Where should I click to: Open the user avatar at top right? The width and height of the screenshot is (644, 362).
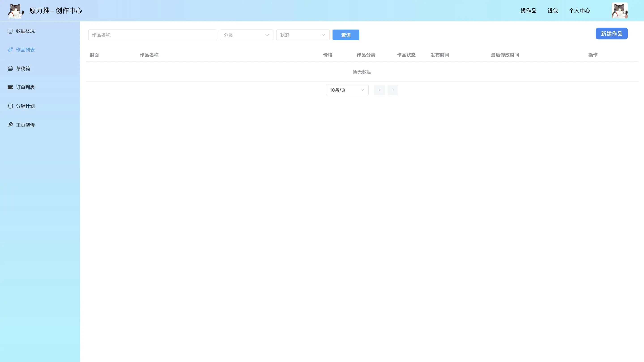[x=620, y=11]
